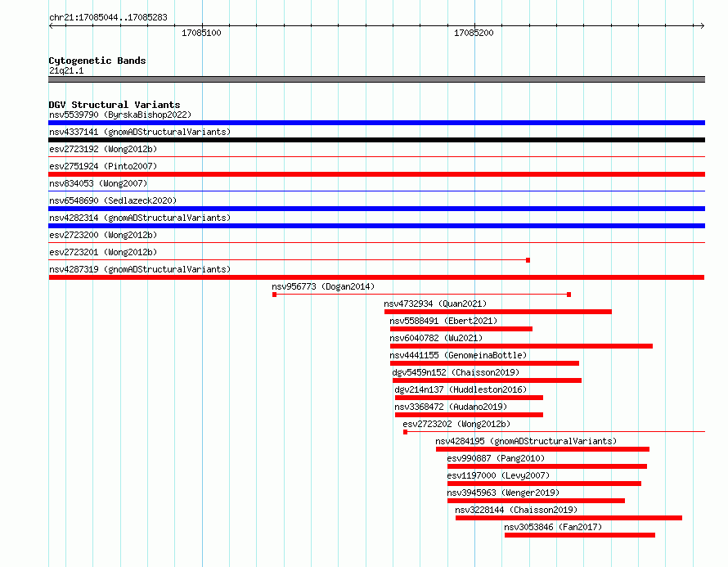Image resolution: width=728 pixels, height=567 pixels.
Task: Click nsv956773 (Dogan2014) variant label
Action: pyautogui.click(x=323, y=286)
